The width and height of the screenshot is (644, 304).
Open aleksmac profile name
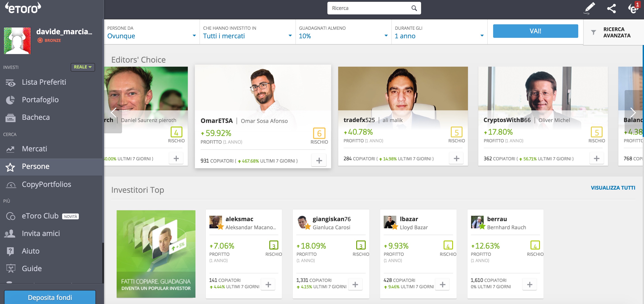(x=239, y=219)
